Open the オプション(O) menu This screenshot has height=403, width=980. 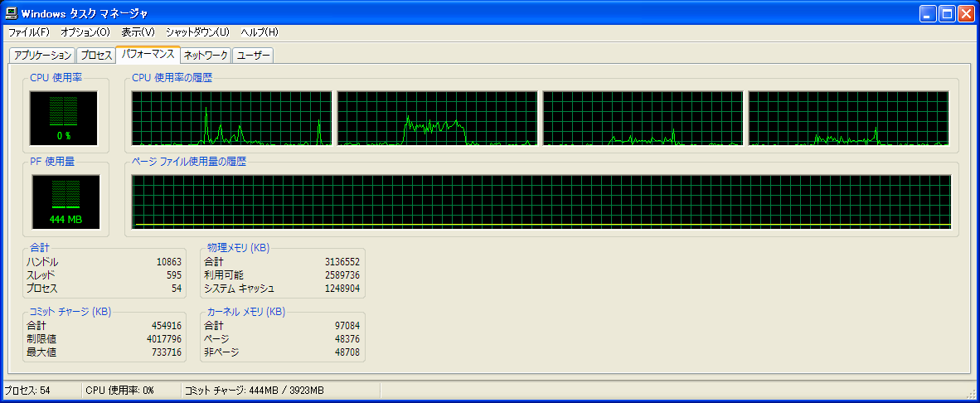click(x=85, y=32)
